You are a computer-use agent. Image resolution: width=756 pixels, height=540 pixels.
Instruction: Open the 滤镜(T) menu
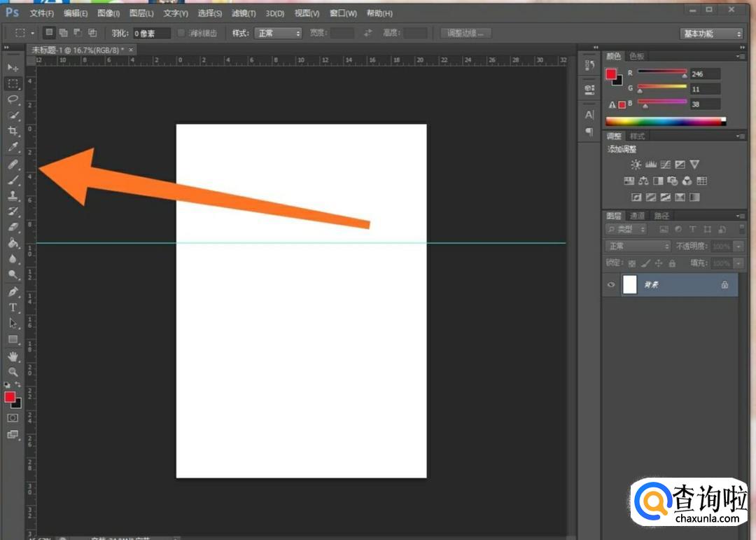[x=244, y=13]
